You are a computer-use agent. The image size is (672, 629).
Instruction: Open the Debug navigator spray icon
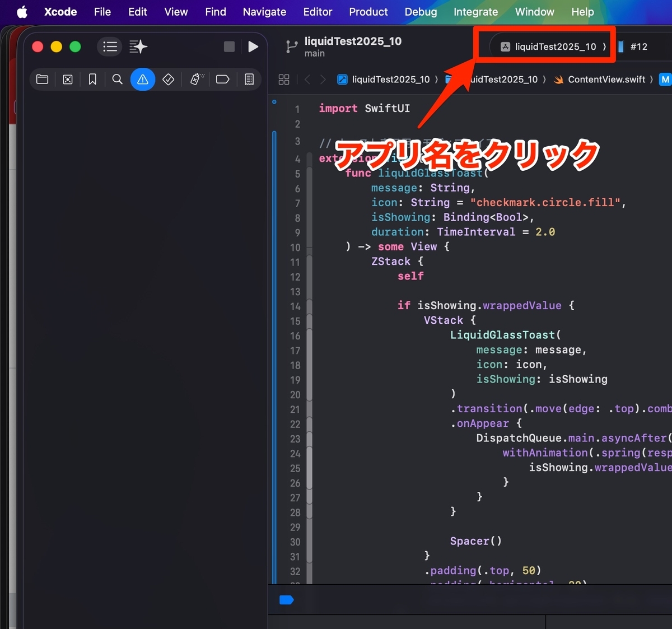197,80
